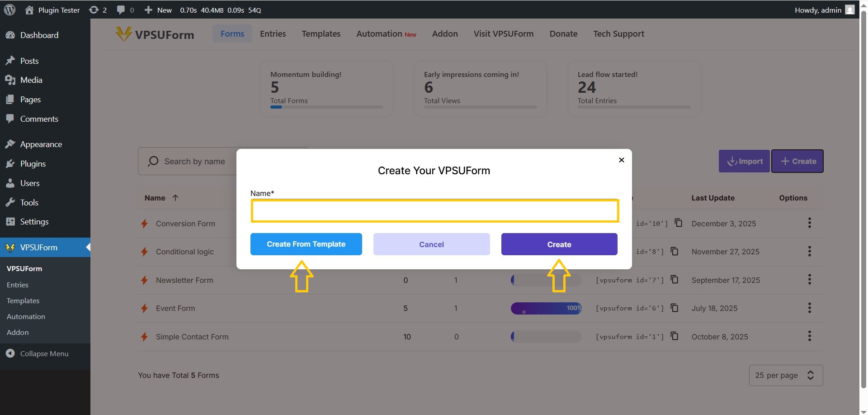The image size is (868, 415).
Task: Click the magnifier icon in the search field
Action: point(154,161)
